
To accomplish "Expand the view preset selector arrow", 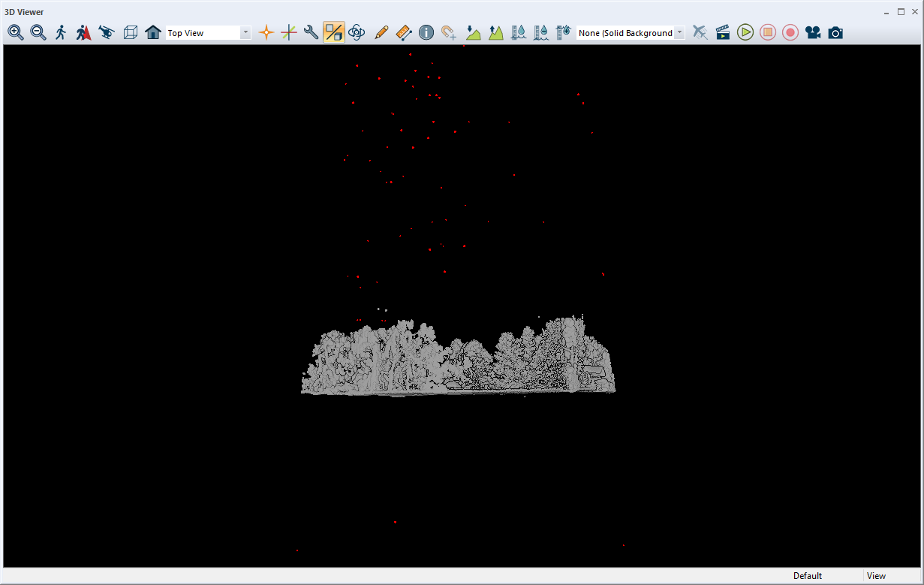I will tap(245, 32).
